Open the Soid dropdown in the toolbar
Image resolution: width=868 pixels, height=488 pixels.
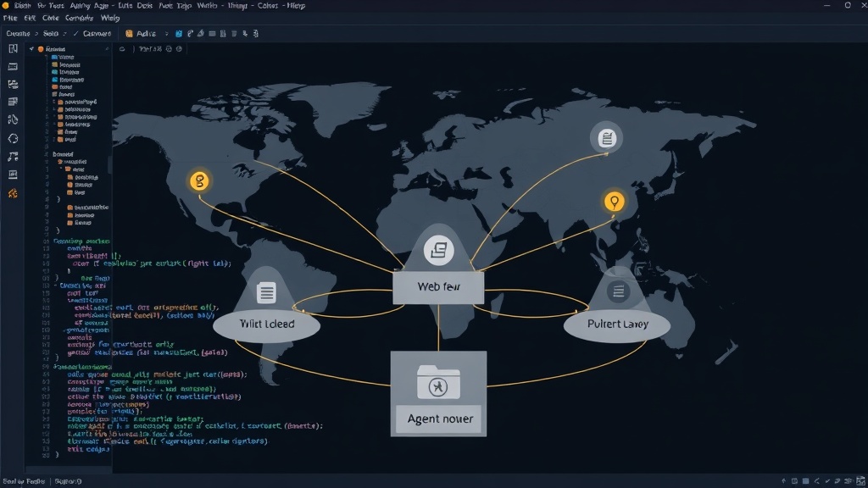pyautogui.click(x=54, y=33)
